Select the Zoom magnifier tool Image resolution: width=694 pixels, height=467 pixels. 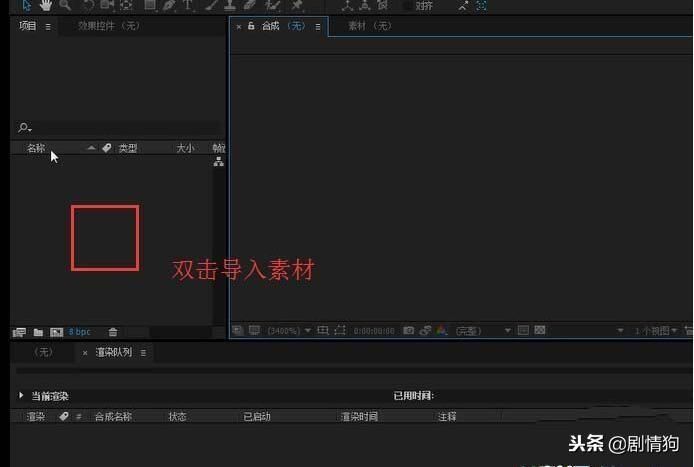[x=65, y=5]
